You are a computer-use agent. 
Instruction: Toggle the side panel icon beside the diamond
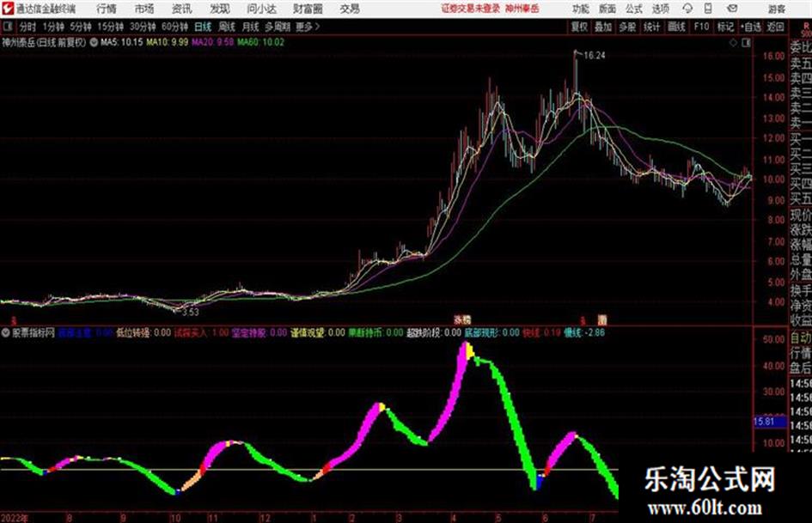click(x=746, y=43)
